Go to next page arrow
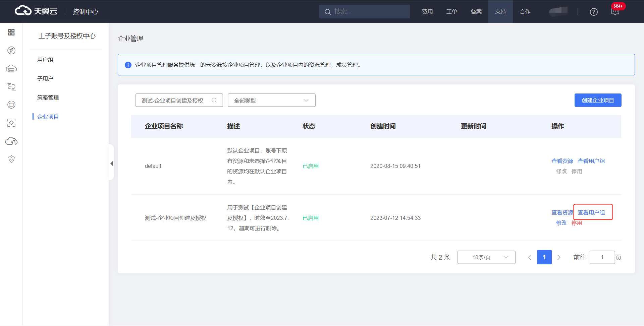Viewport: 644px width, 326px height. pos(559,257)
